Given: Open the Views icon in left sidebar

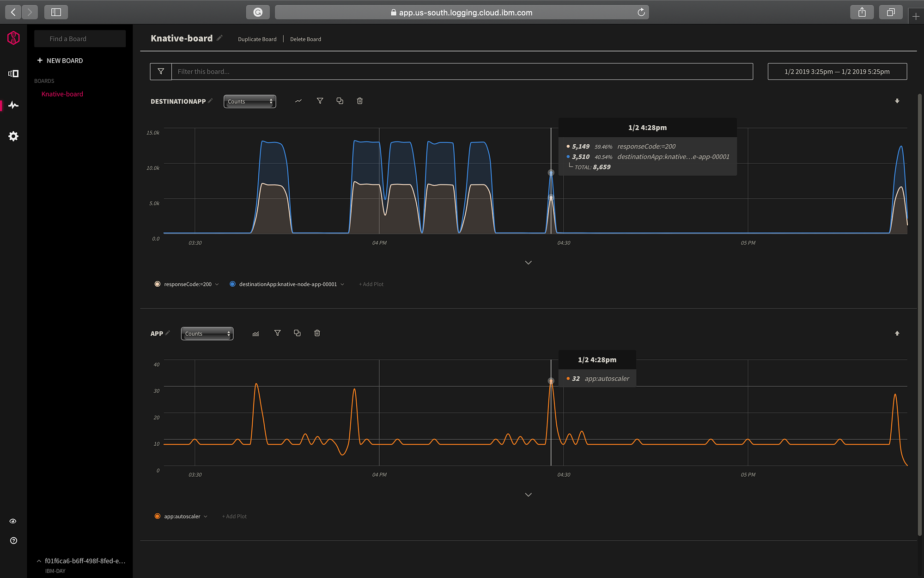Looking at the screenshot, I should coord(13,74).
